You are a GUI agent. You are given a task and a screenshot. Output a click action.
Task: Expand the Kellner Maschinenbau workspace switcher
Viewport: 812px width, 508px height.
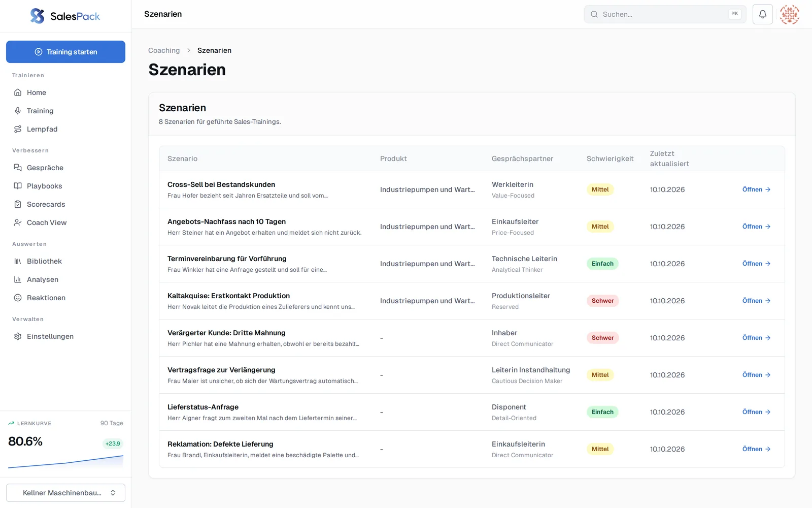pyautogui.click(x=65, y=493)
